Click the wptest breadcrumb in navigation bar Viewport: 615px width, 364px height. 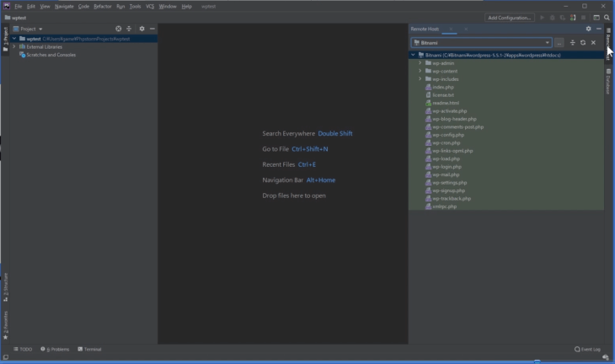click(x=16, y=18)
